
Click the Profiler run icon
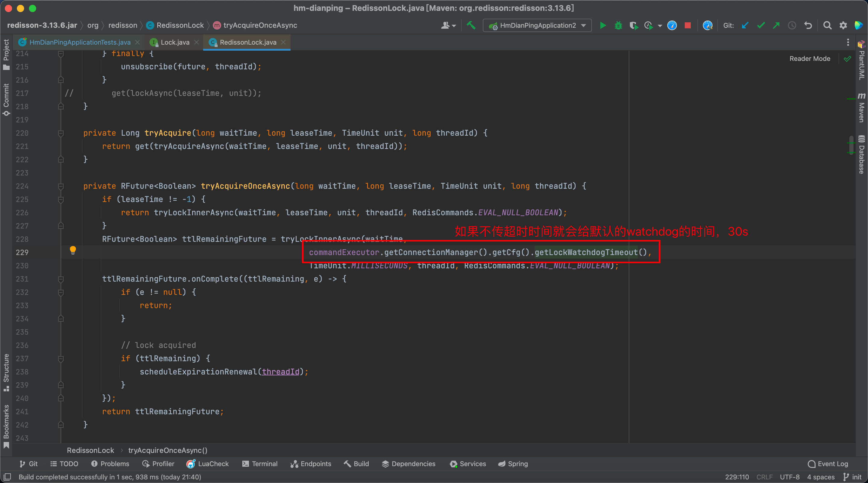648,25
